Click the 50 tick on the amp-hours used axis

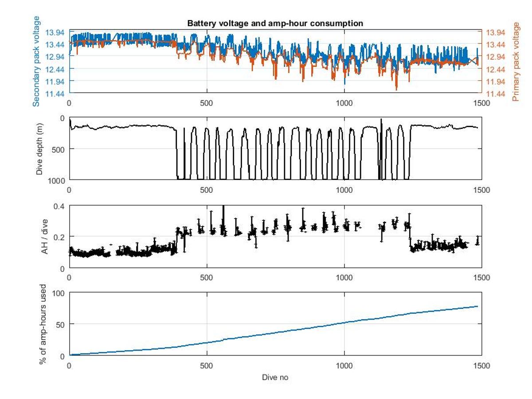point(60,324)
